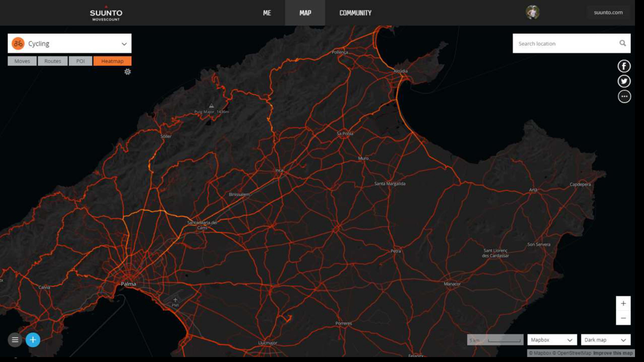The height and width of the screenshot is (362, 644).
Task: Go to the ME tab
Action: point(267,13)
